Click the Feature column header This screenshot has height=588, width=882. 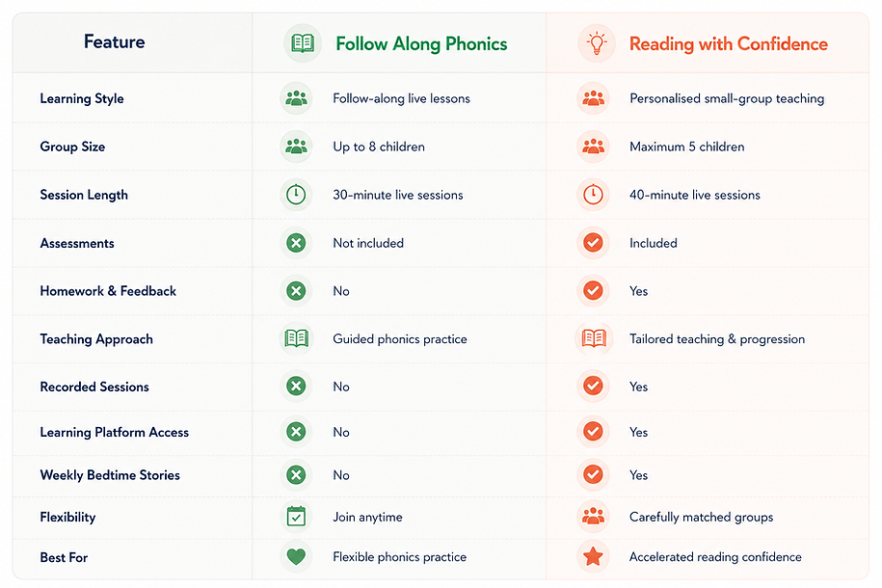point(114,41)
